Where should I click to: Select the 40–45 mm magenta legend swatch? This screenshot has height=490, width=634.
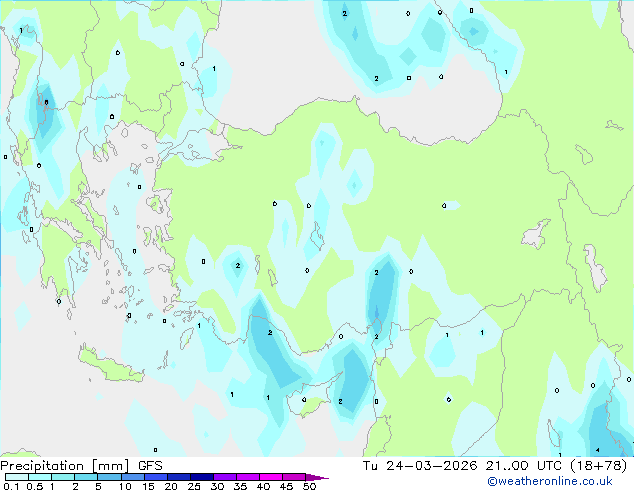[x=271, y=477]
